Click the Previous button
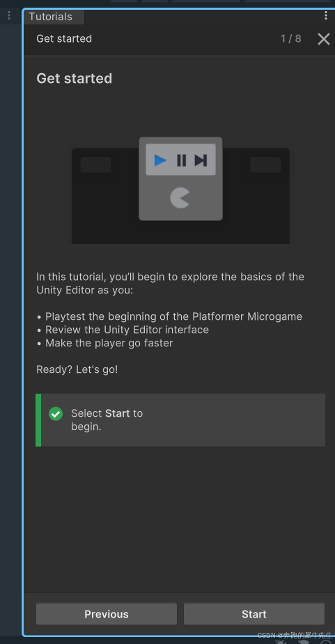Viewport: 335px width, 644px height. [x=107, y=614]
